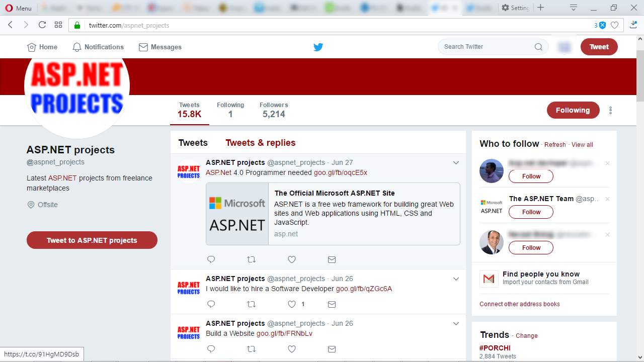Click the green padlock security icon
This screenshot has width=644, height=362.
tap(77, 25)
